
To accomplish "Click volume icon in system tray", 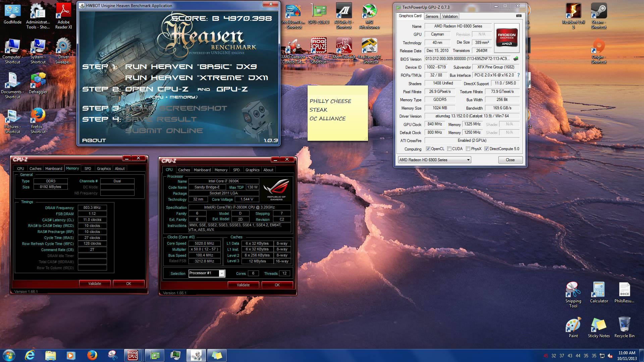I will (x=610, y=356).
